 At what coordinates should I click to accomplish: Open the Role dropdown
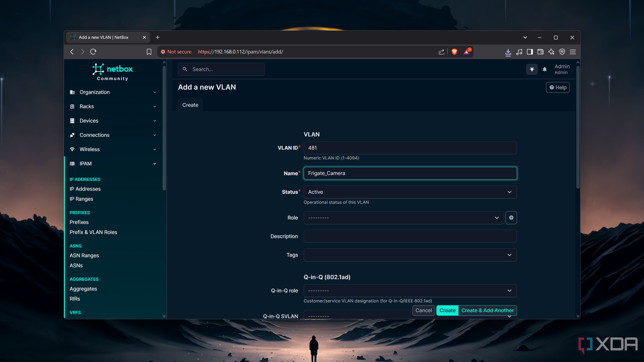[404, 218]
